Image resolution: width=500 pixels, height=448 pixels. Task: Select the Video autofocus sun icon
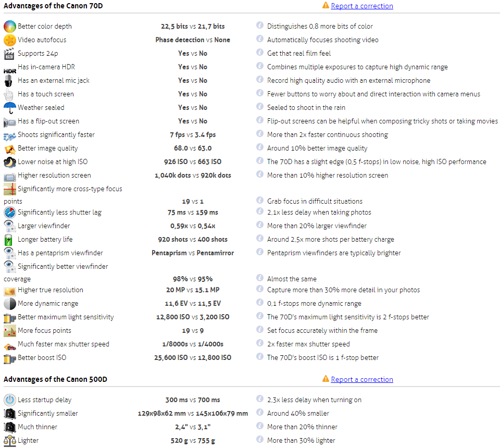[x=10, y=40]
